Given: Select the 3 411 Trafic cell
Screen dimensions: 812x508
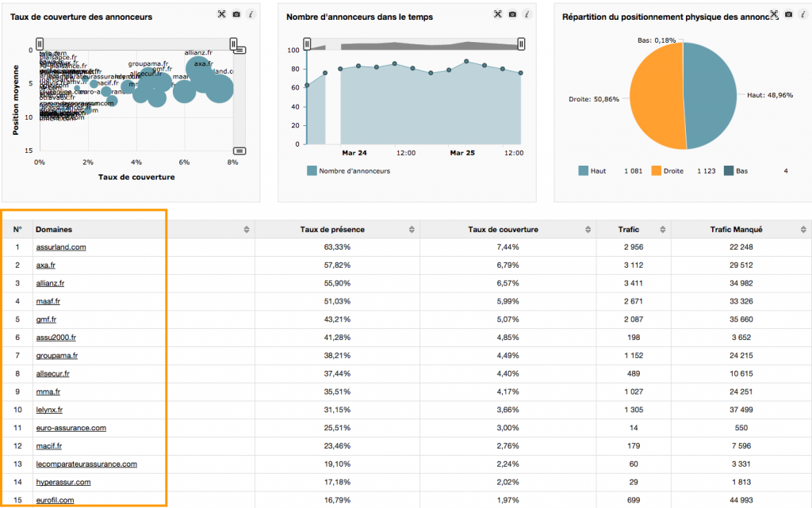Looking at the screenshot, I should (634, 284).
